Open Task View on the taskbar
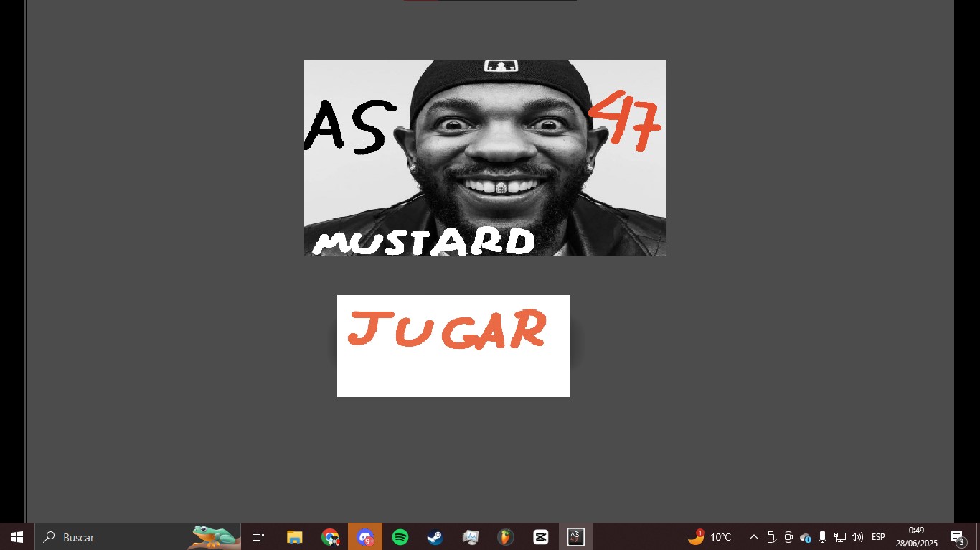 click(x=258, y=537)
